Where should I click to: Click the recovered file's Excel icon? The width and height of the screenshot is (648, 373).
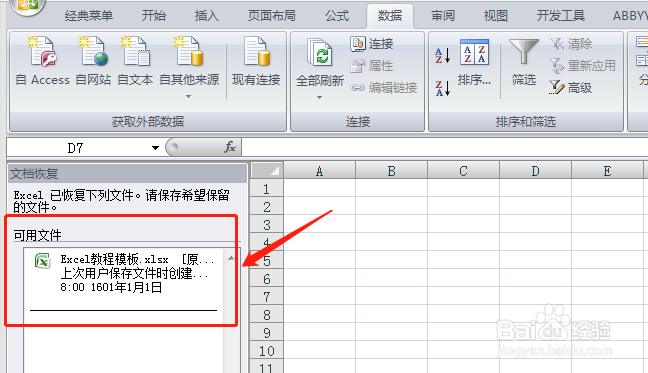coord(43,261)
